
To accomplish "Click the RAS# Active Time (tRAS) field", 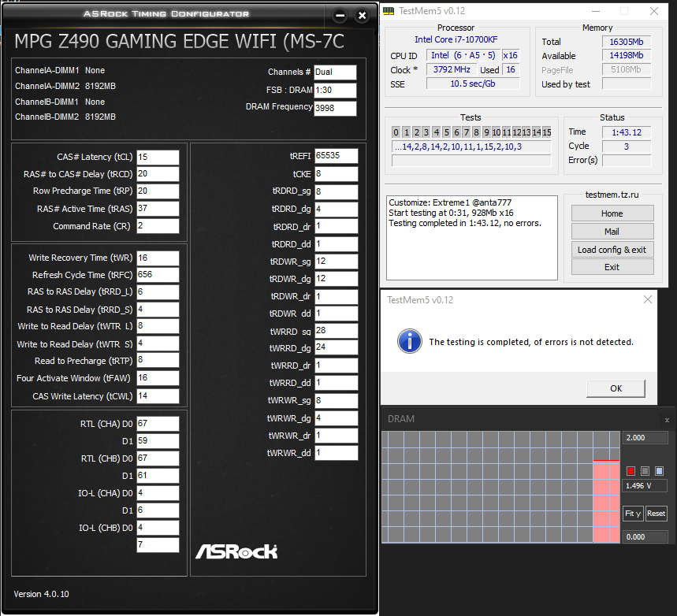I will 158,209.
